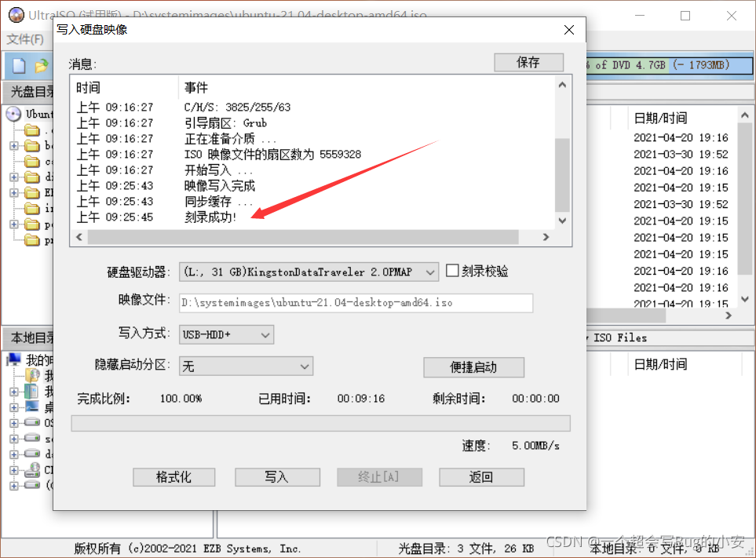This screenshot has width=756, height=558.
Task: Expand the CD-ROM drive tree node
Action: 14,470
